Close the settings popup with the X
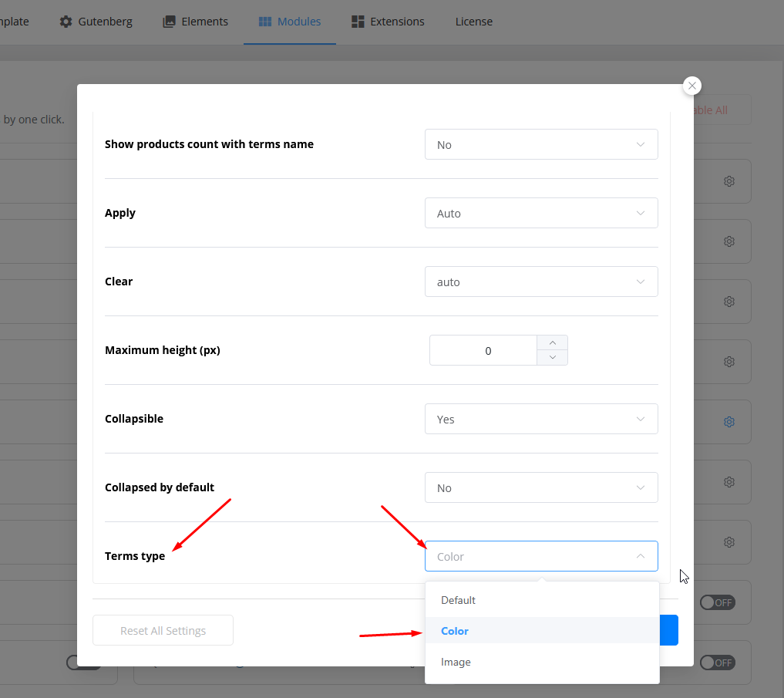784x698 pixels. click(x=692, y=86)
